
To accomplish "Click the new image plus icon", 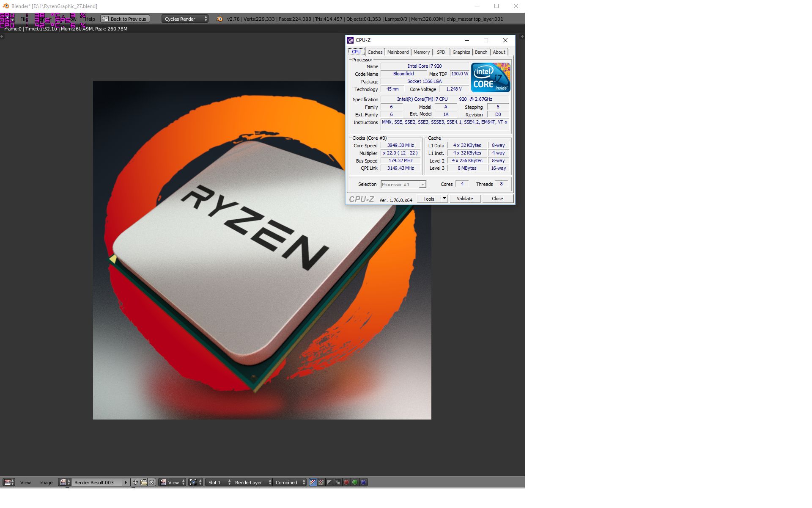I will coord(135,482).
